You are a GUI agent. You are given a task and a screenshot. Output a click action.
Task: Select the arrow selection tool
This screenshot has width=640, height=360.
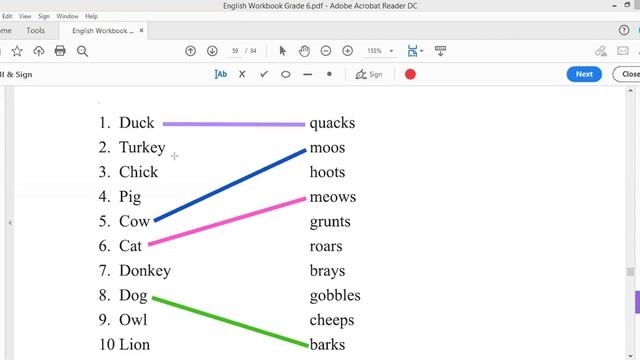(x=282, y=51)
